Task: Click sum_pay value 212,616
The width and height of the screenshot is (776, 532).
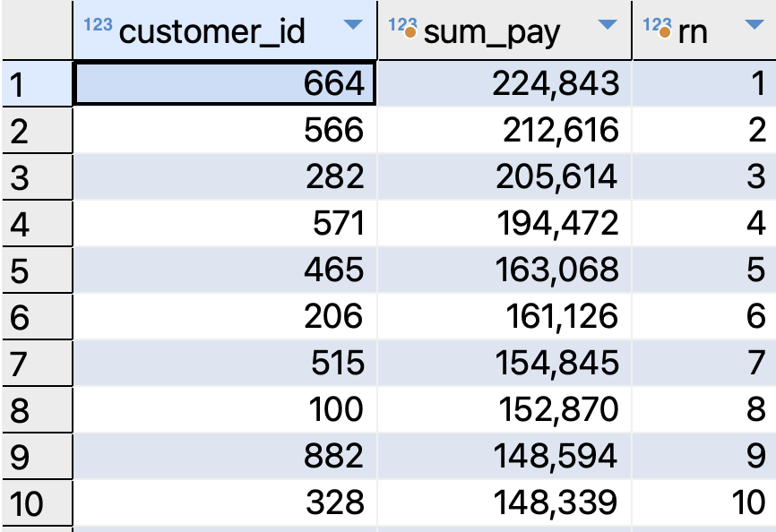Action: tap(561, 131)
